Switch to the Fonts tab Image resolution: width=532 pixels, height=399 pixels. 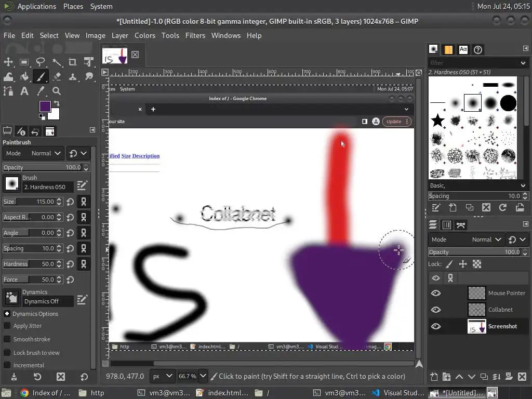click(463, 50)
